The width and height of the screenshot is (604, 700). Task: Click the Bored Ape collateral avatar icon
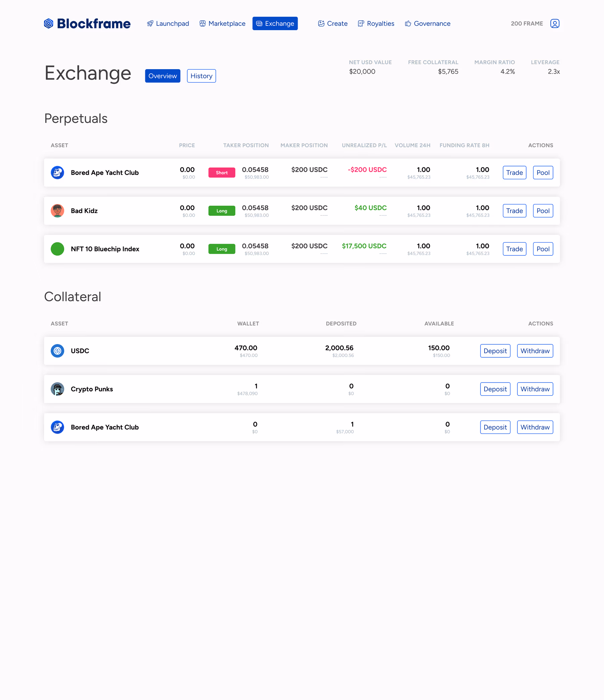[57, 427]
